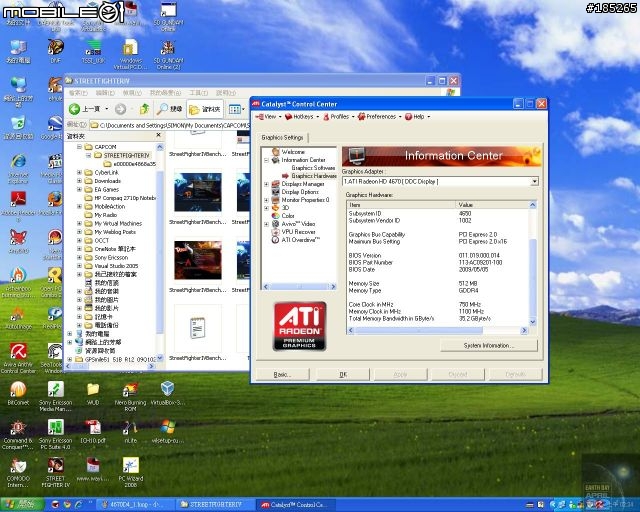Collapse the CAPCOM folder in tree
The width and height of the screenshot is (640, 512).
point(79,147)
